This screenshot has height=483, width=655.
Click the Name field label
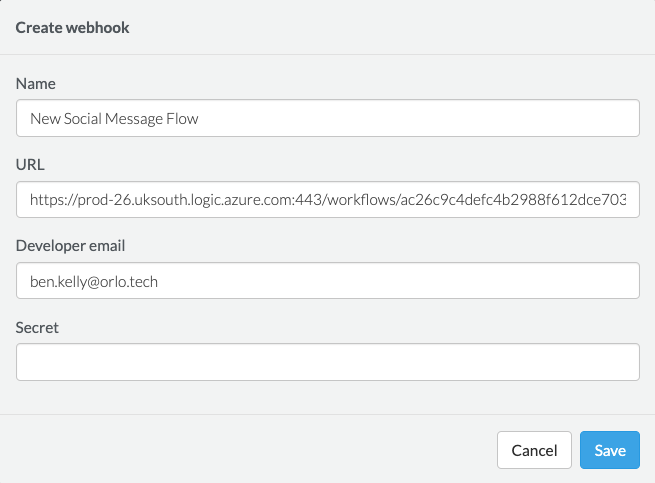click(x=35, y=83)
